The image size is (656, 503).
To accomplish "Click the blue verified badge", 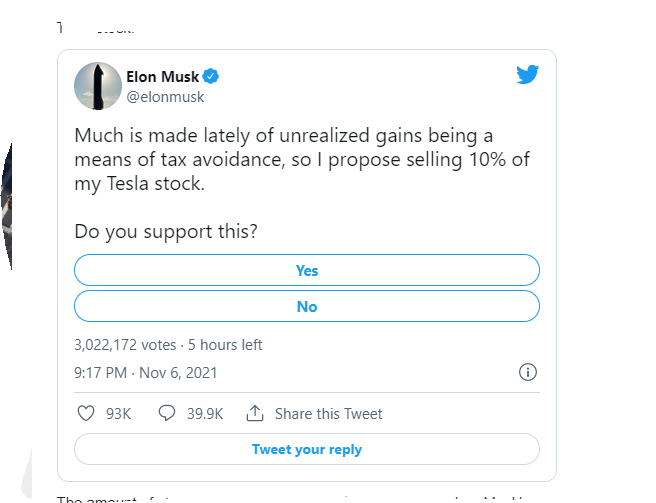I will pos(212,76).
